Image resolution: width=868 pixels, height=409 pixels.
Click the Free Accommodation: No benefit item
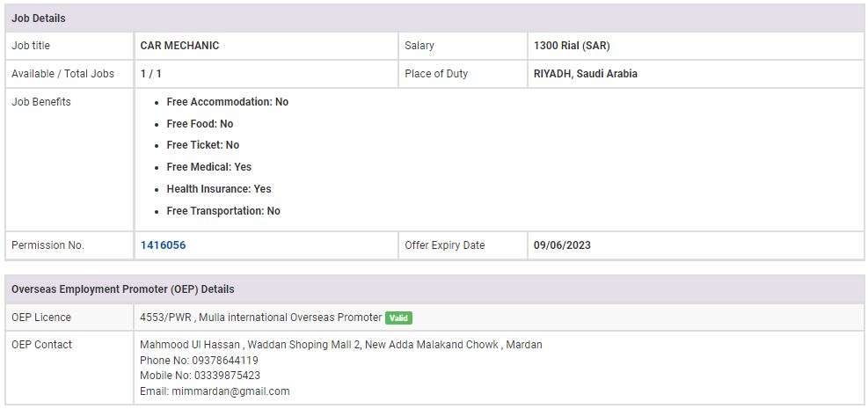coord(227,102)
